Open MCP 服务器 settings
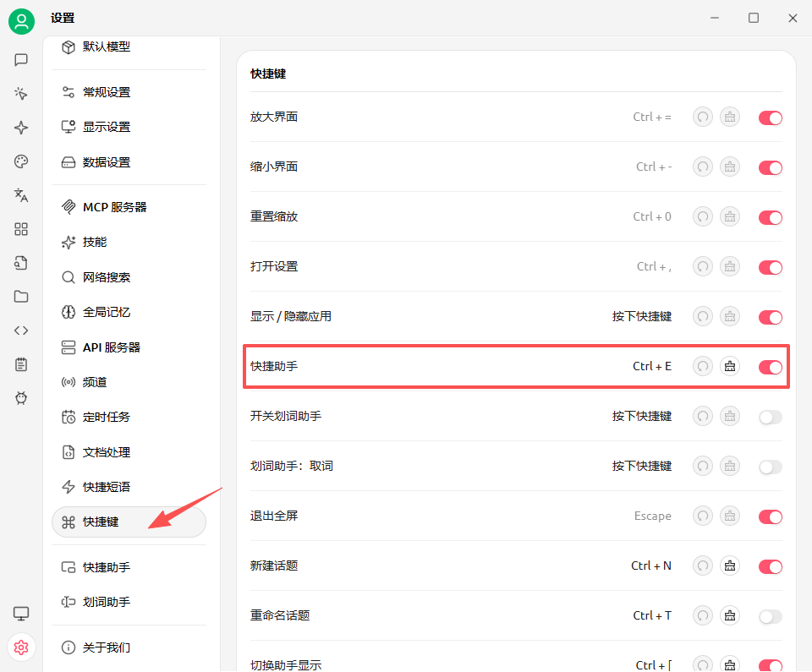Screen dimensions: 812x672 pos(129,207)
